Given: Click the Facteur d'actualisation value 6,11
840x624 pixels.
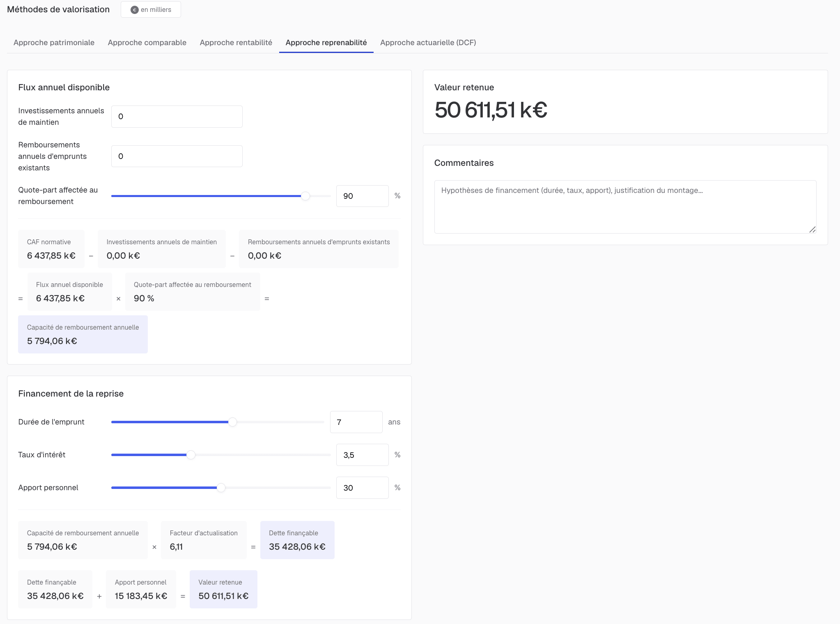Looking at the screenshot, I should 176,547.
